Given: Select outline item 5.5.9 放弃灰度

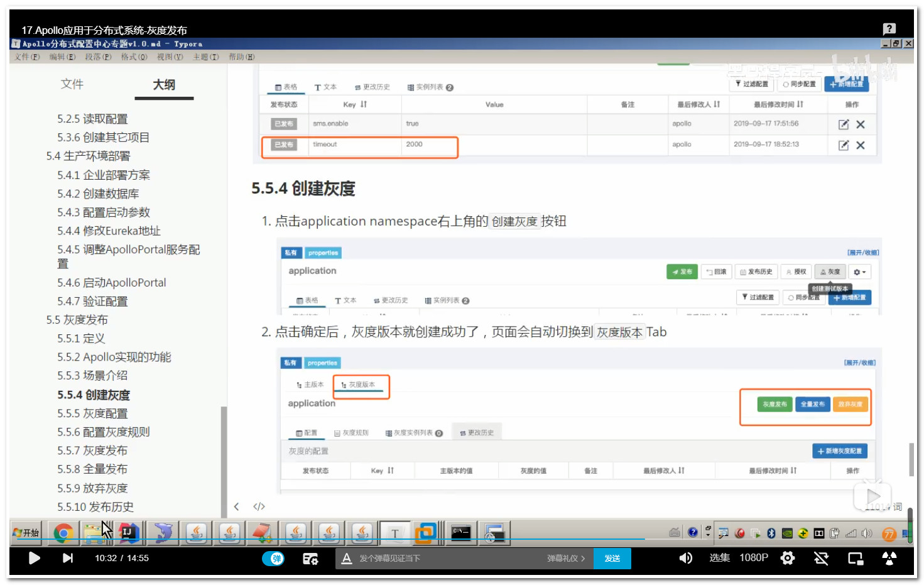Looking at the screenshot, I should pos(92,488).
